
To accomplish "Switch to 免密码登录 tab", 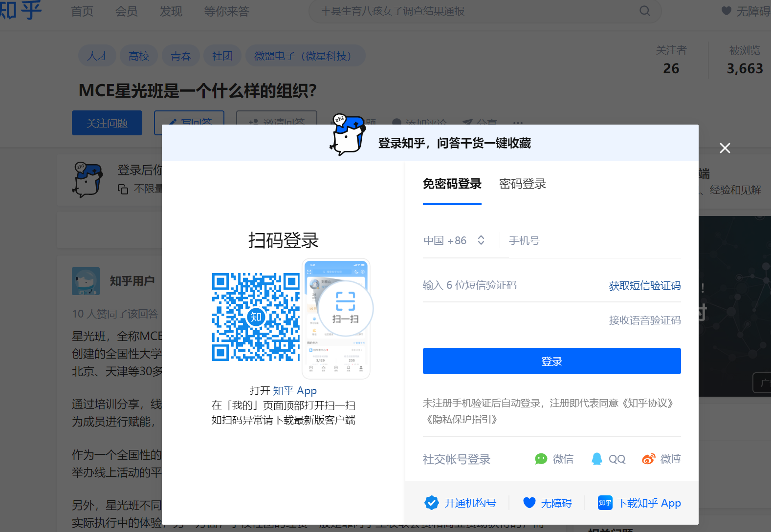I will pyautogui.click(x=452, y=184).
